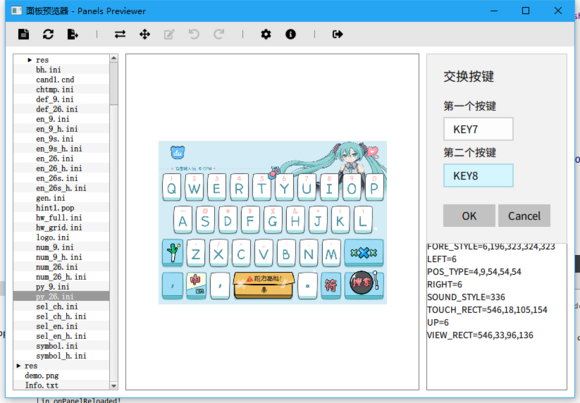This screenshot has width=580, height=403.
Task: Expand the top res folder
Action: tap(30, 60)
